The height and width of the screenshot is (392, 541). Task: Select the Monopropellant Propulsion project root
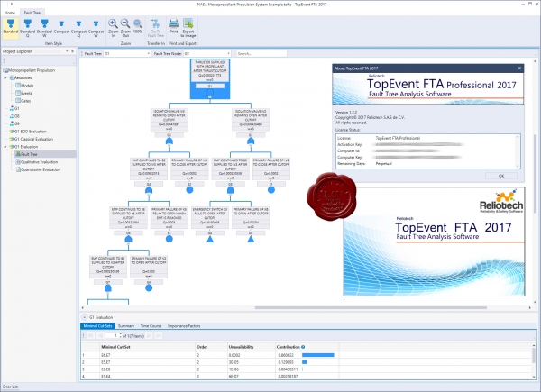click(x=29, y=70)
